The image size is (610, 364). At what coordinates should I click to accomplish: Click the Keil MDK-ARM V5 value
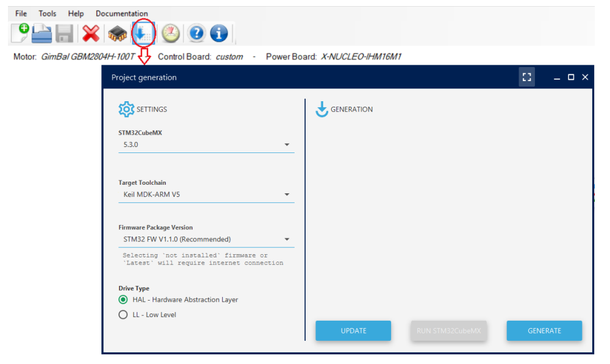coord(152,194)
